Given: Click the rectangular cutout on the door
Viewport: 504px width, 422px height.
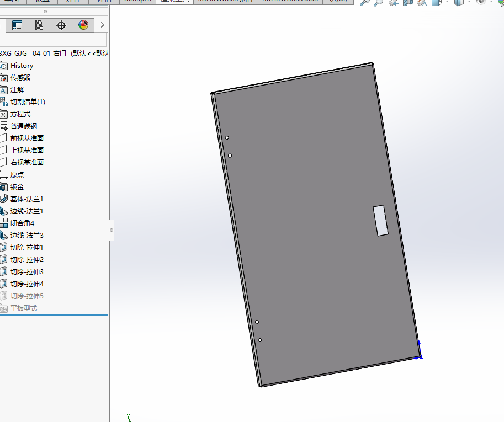Looking at the screenshot, I should pos(380,221).
